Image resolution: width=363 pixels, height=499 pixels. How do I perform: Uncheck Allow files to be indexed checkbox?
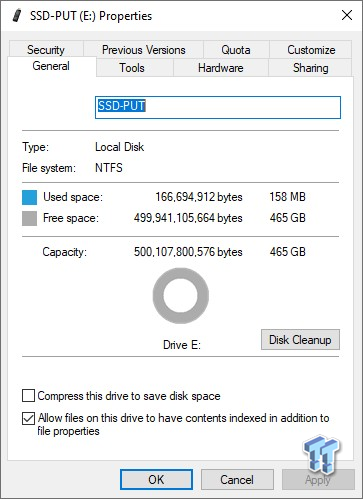point(28,418)
